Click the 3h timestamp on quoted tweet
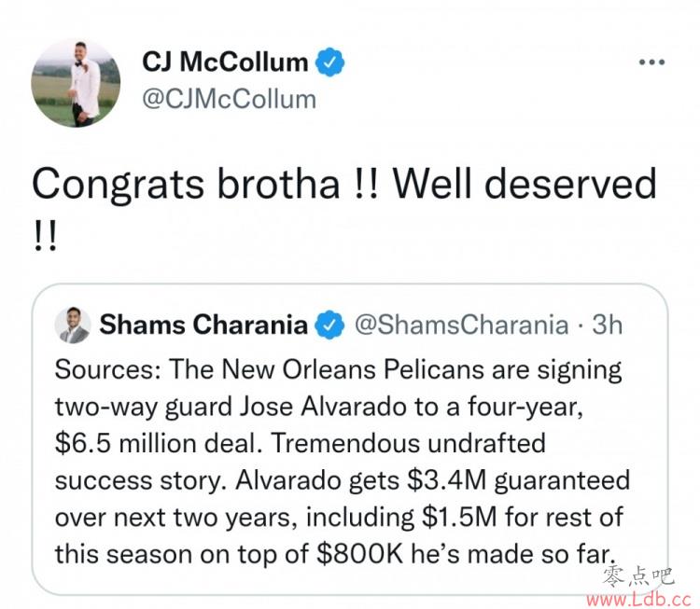 point(608,325)
